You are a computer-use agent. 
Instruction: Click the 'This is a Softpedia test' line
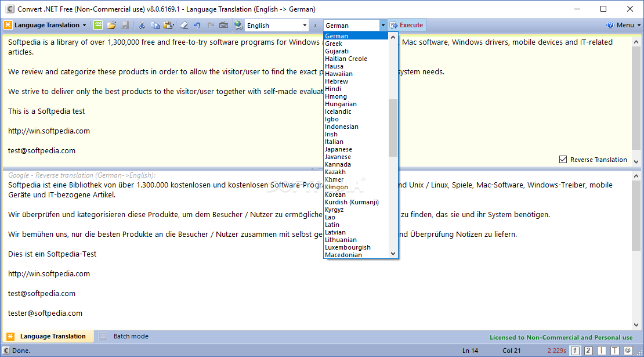coord(46,111)
